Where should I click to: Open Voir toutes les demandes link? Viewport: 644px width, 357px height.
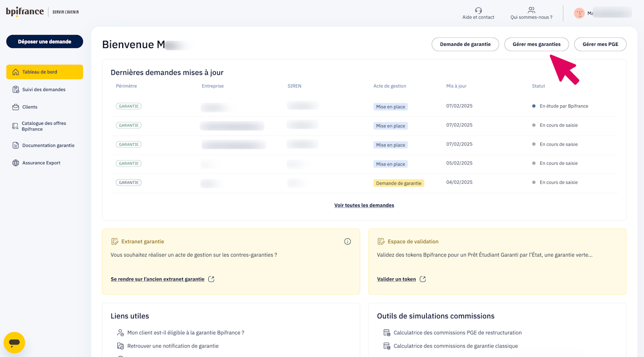(364, 205)
